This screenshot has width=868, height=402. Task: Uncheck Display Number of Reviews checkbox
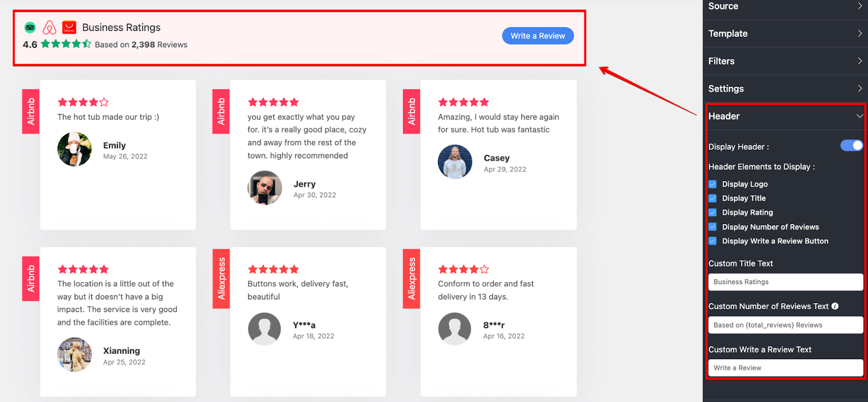(713, 227)
